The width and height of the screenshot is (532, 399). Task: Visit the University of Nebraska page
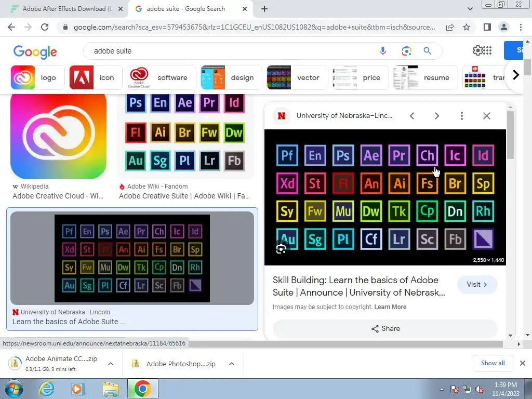click(477, 285)
